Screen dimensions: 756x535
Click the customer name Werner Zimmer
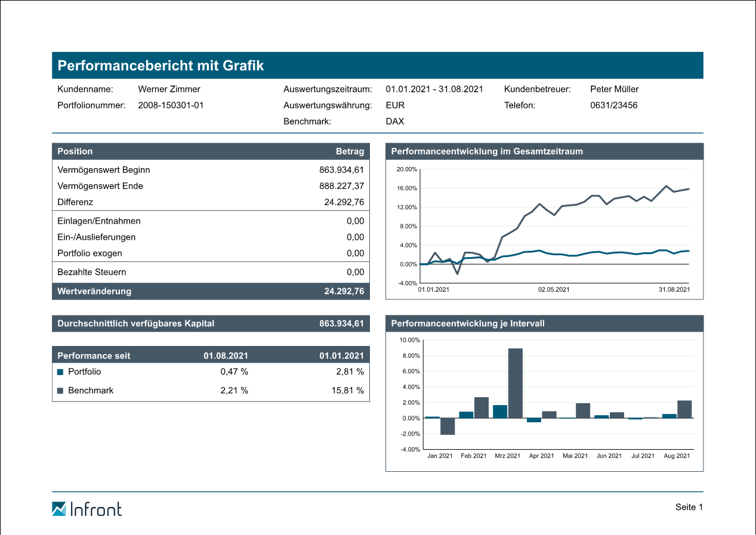pyautogui.click(x=169, y=89)
